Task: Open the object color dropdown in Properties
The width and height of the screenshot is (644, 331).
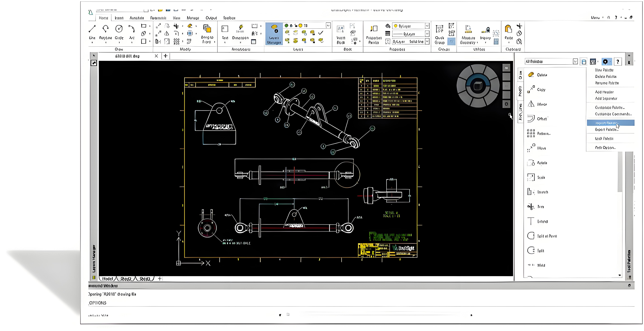Action: [411, 26]
